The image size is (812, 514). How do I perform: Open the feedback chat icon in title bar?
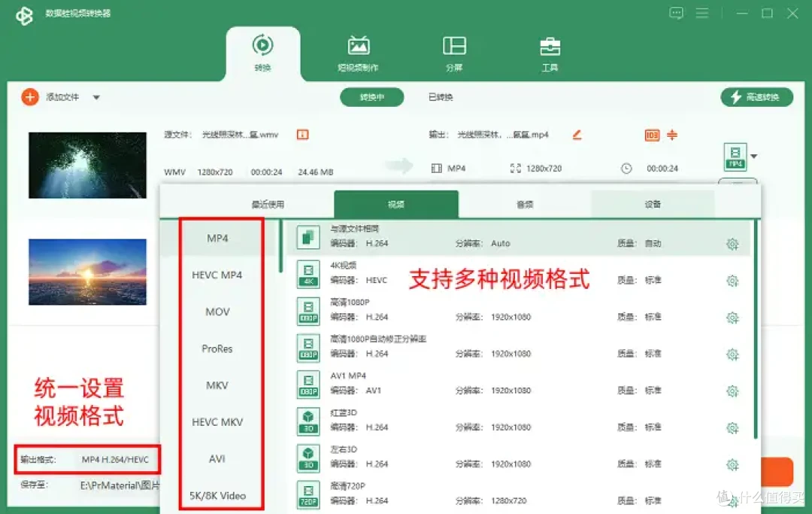pos(677,13)
